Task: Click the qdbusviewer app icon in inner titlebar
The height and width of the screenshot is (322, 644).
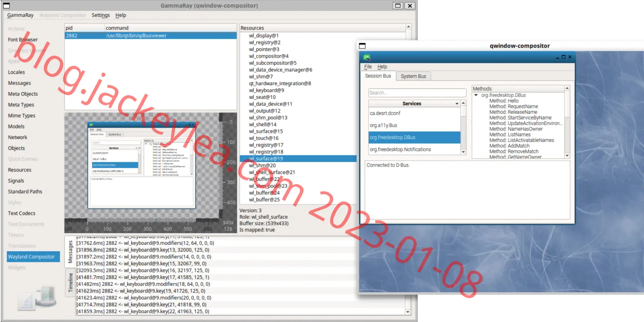Action: tap(367, 57)
